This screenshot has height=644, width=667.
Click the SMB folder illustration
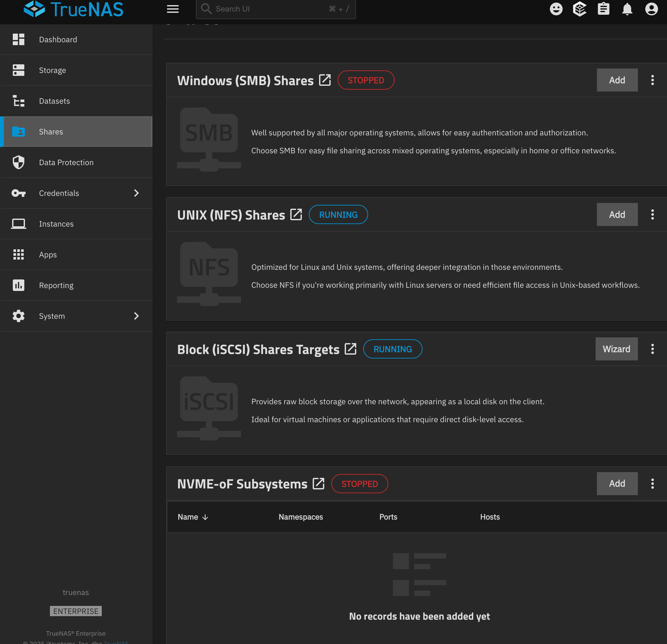(209, 140)
